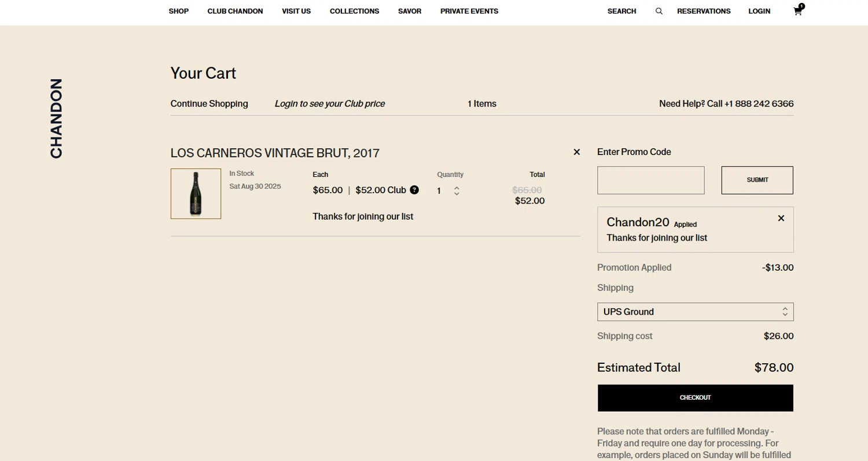Click Login to see your Club price

pyautogui.click(x=330, y=104)
